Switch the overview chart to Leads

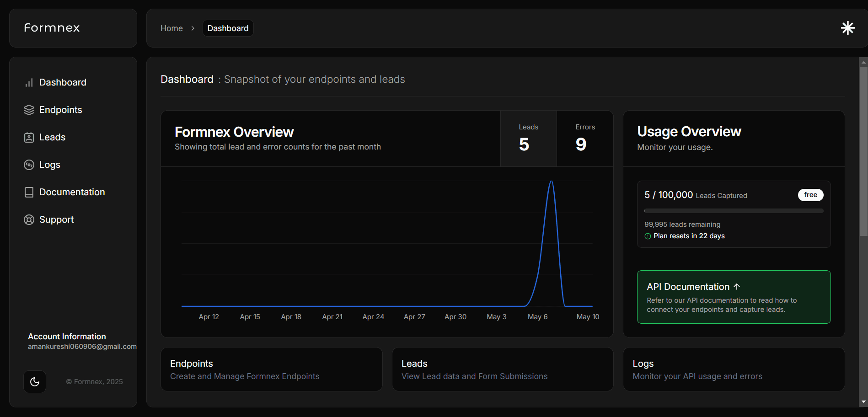point(528,138)
